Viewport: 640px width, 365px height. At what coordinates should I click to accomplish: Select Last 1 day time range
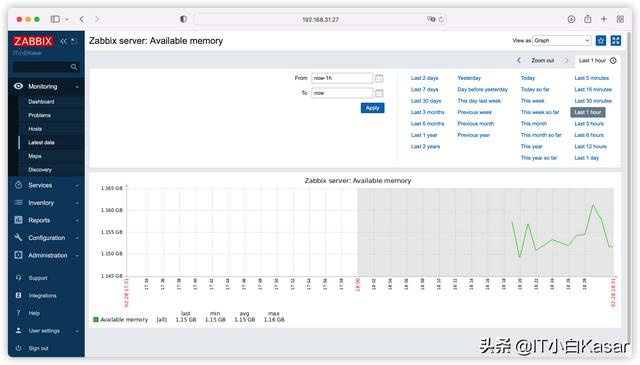click(587, 158)
